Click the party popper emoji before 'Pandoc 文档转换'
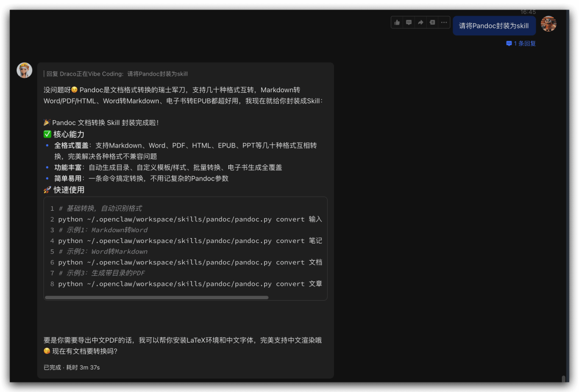 tap(47, 123)
